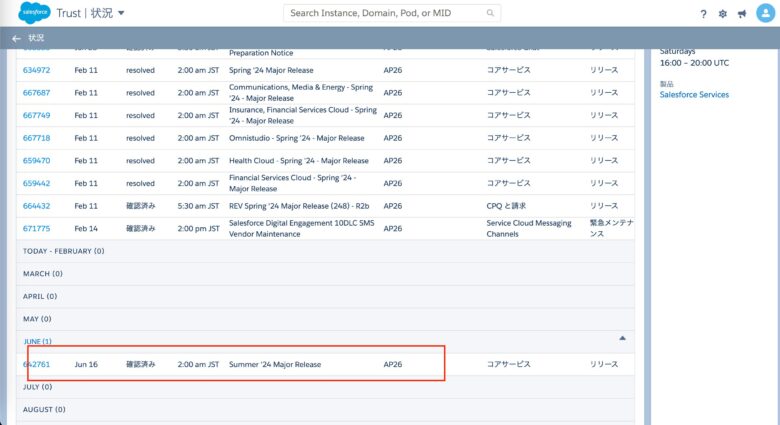The height and width of the screenshot is (425, 780).
Task: Open the Jun 16 maintenance record link
Action: tap(36, 364)
